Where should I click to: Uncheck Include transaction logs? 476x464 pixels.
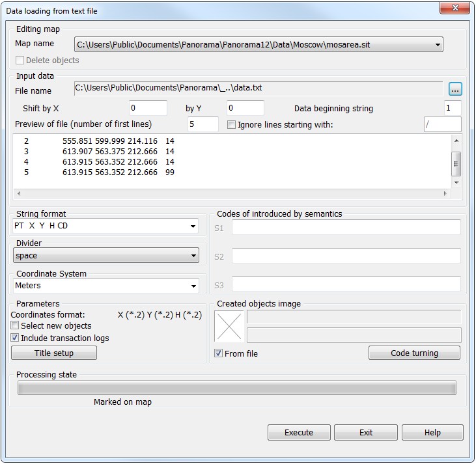click(16, 338)
